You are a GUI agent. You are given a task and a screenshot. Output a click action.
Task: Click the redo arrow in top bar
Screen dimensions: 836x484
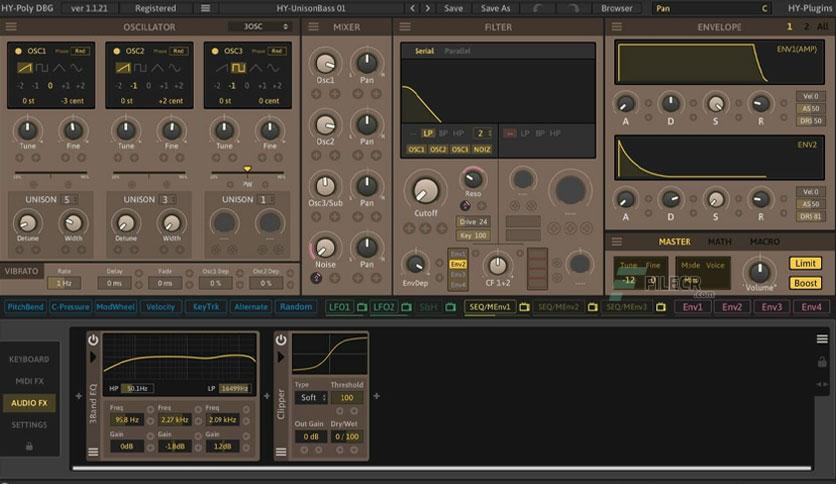(x=573, y=8)
